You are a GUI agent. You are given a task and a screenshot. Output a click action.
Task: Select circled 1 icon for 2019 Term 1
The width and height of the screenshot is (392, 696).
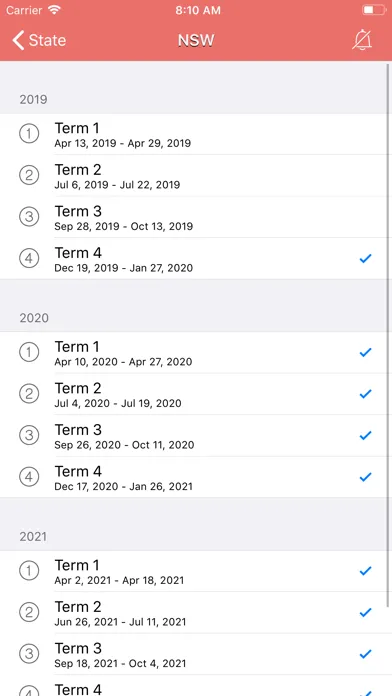pyautogui.click(x=29, y=134)
